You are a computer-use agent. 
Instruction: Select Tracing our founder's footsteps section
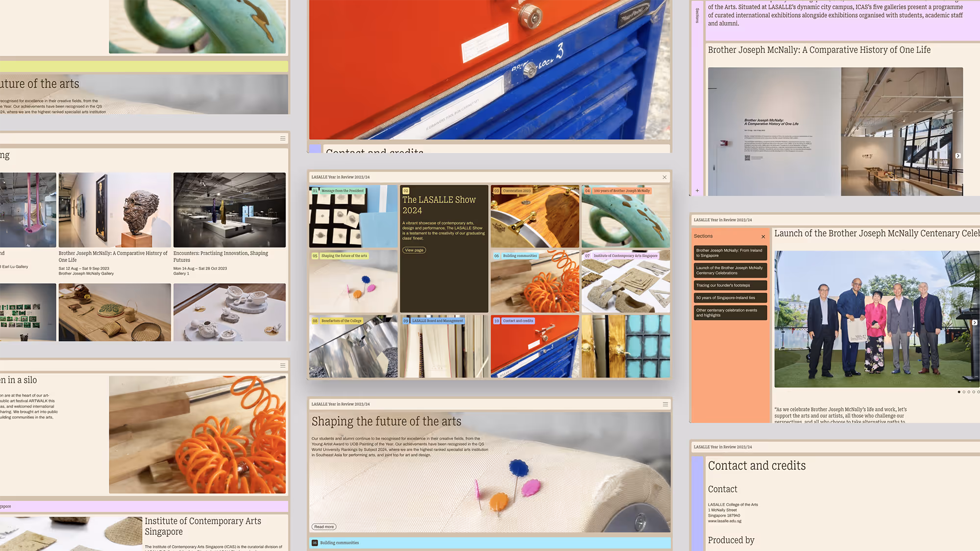pos(730,286)
